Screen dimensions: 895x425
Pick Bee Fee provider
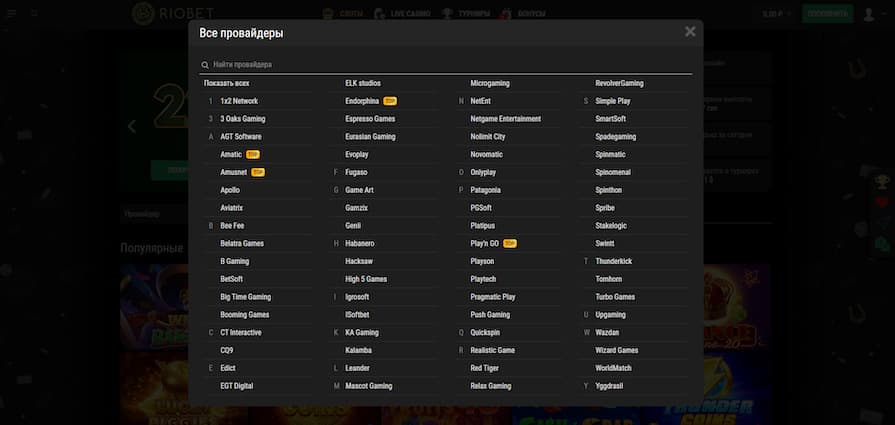232,226
